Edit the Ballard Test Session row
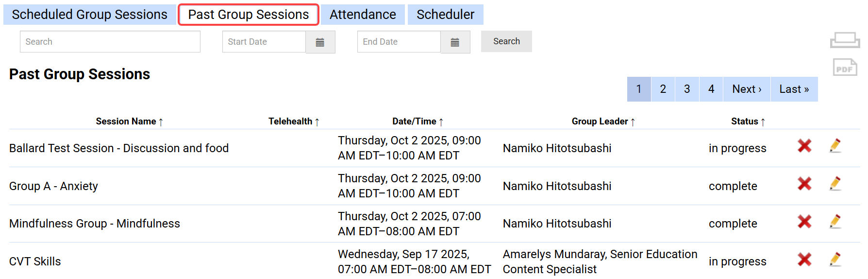The width and height of the screenshot is (868, 279). click(x=835, y=146)
